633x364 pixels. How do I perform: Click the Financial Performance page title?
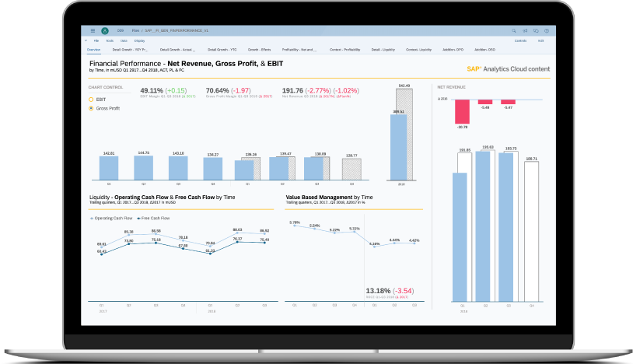tap(186, 63)
